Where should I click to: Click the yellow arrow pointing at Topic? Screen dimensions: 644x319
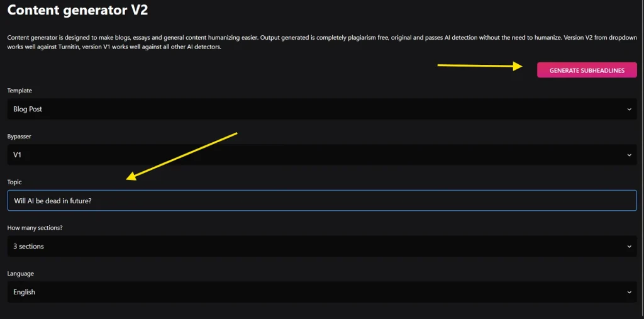pos(181,156)
